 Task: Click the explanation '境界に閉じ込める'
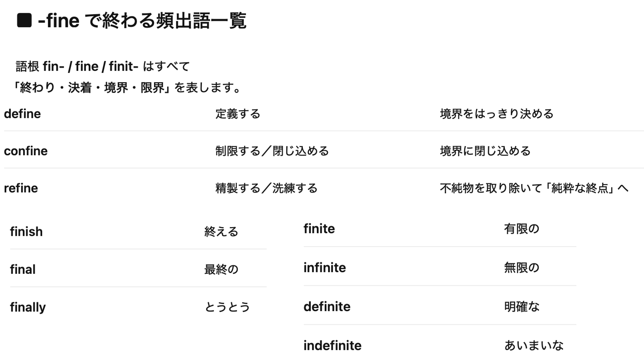[x=485, y=151]
